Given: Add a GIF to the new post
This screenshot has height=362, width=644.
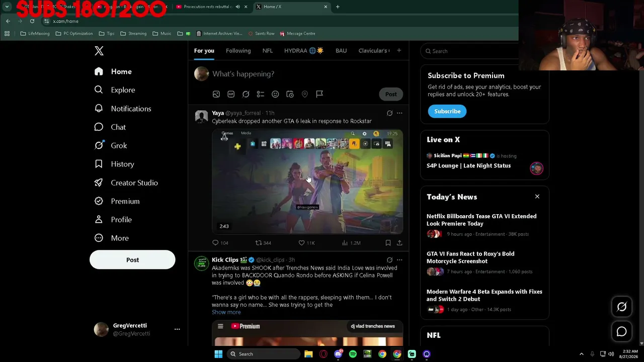Looking at the screenshot, I should (231, 94).
